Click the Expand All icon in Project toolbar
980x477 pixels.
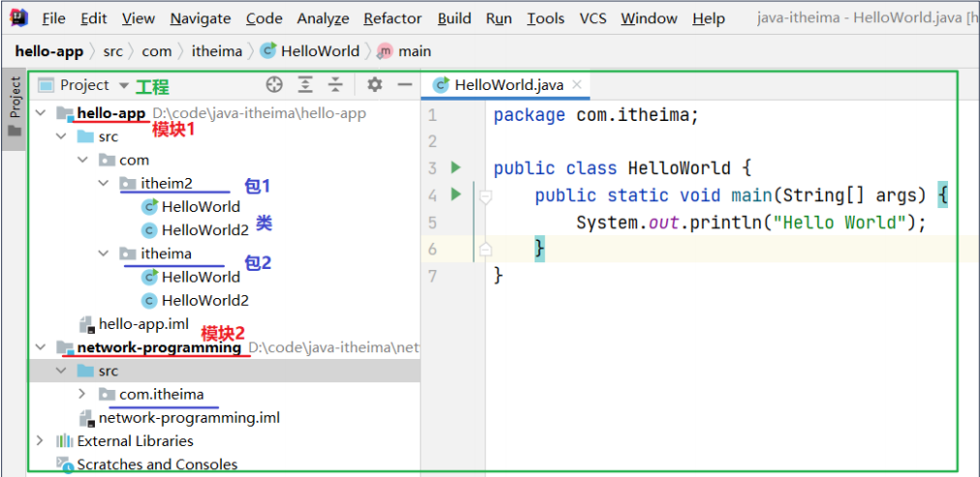point(305,85)
